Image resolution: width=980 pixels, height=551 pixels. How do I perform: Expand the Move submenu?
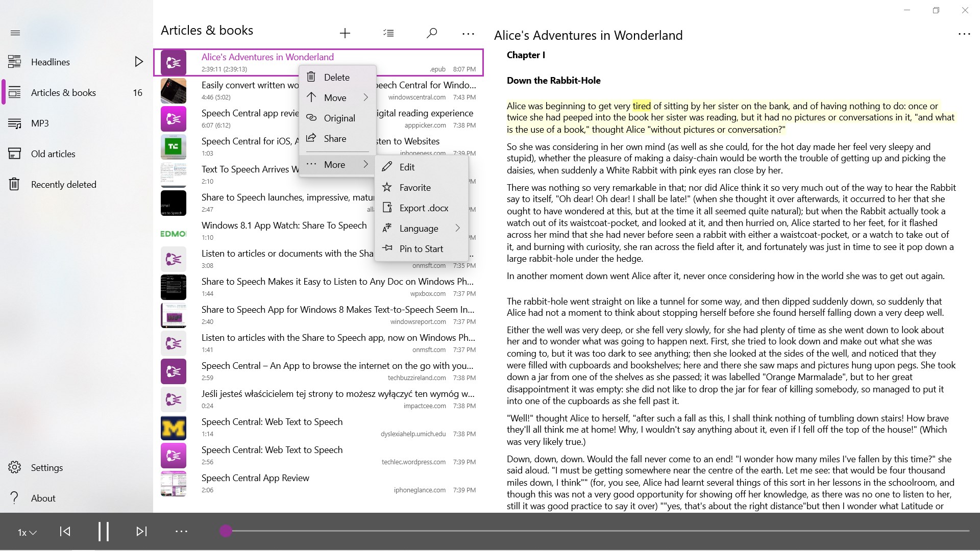coord(335,97)
